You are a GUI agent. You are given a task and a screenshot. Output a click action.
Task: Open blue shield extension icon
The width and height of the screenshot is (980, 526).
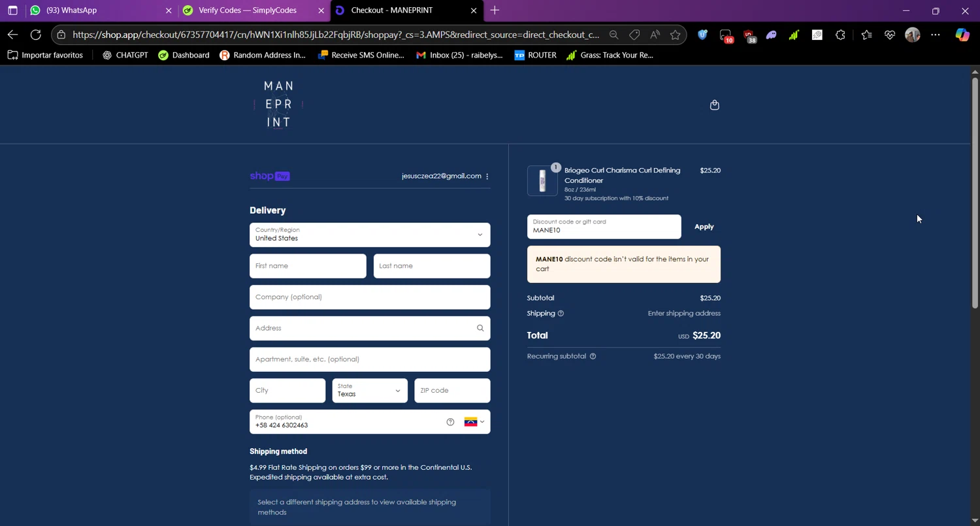[x=702, y=35]
